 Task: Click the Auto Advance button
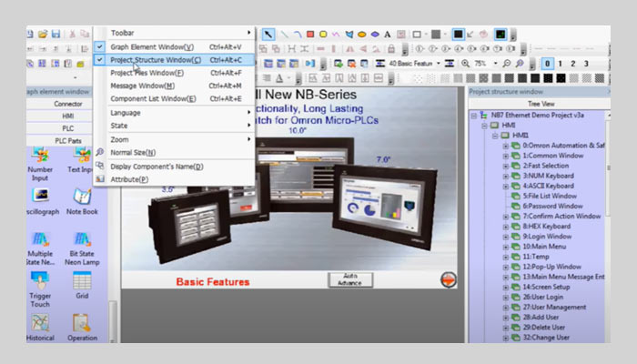click(350, 279)
